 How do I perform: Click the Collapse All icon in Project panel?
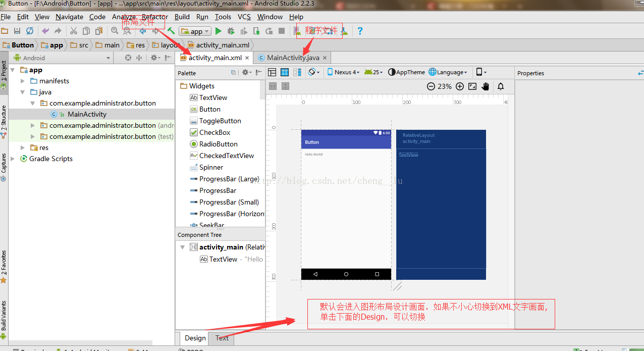(x=139, y=58)
